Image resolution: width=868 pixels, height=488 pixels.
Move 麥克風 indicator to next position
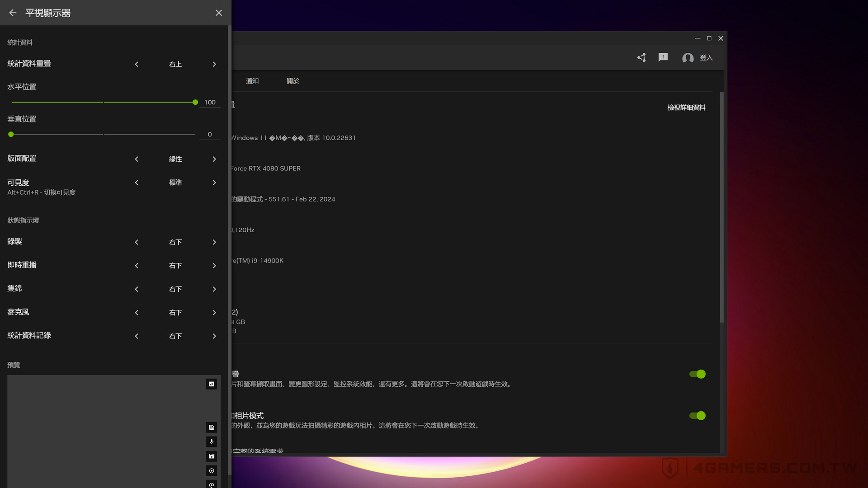pos(214,313)
